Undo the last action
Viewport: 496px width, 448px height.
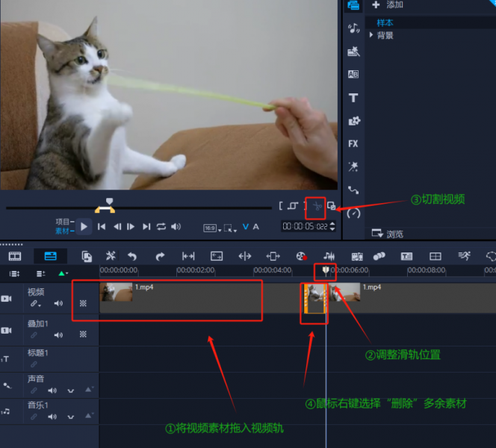(132, 256)
